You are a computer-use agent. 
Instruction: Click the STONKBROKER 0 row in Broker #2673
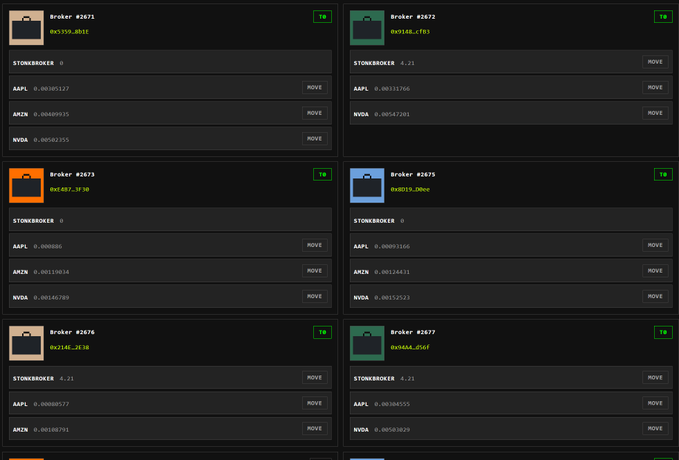coord(170,220)
